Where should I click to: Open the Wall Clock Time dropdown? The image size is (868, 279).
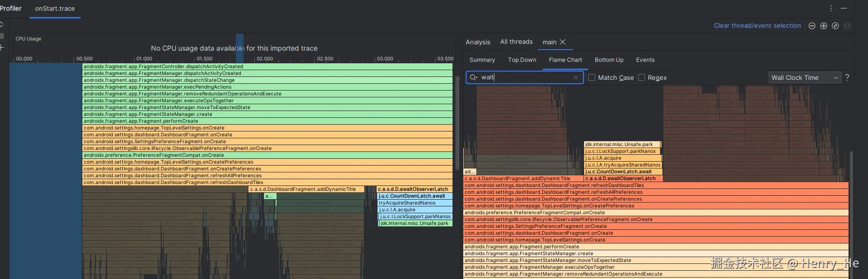pos(805,77)
